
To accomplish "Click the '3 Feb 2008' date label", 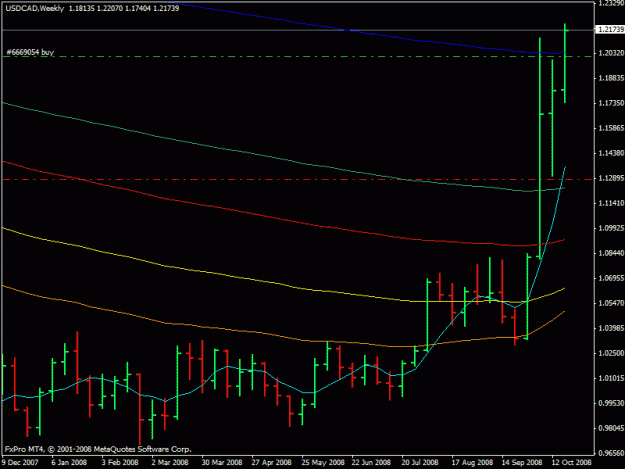I will pyautogui.click(x=120, y=463).
